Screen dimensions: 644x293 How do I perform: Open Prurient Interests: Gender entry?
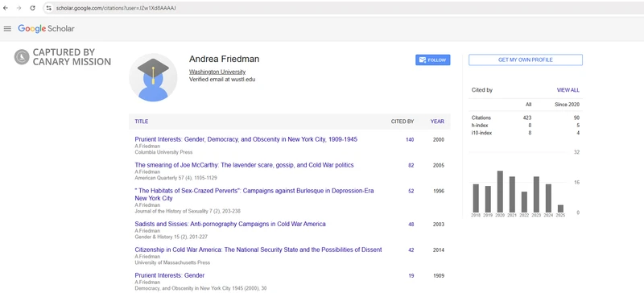[170, 275]
